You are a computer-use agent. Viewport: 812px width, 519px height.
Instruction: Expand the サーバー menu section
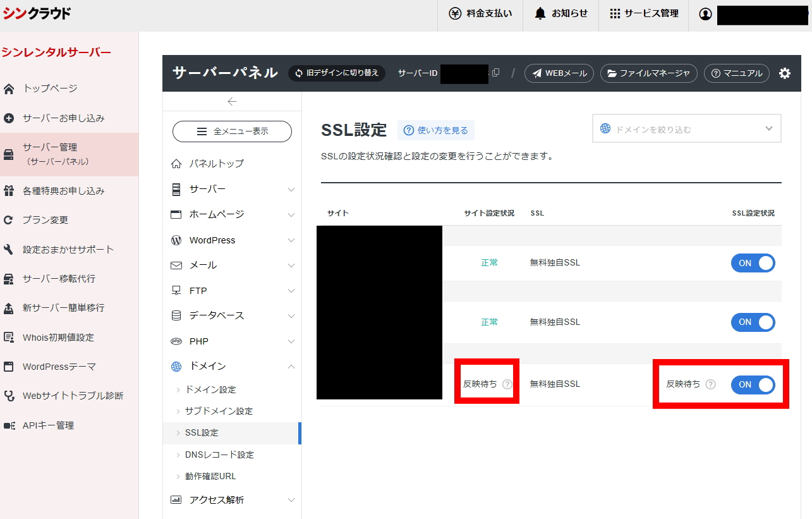tap(232, 189)
